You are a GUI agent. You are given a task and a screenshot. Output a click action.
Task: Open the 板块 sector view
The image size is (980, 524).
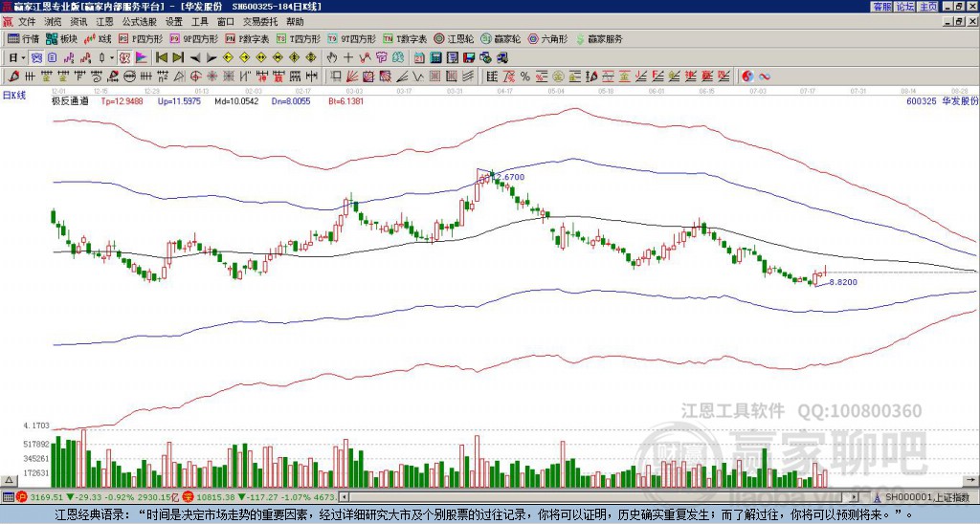pos(61,38)
